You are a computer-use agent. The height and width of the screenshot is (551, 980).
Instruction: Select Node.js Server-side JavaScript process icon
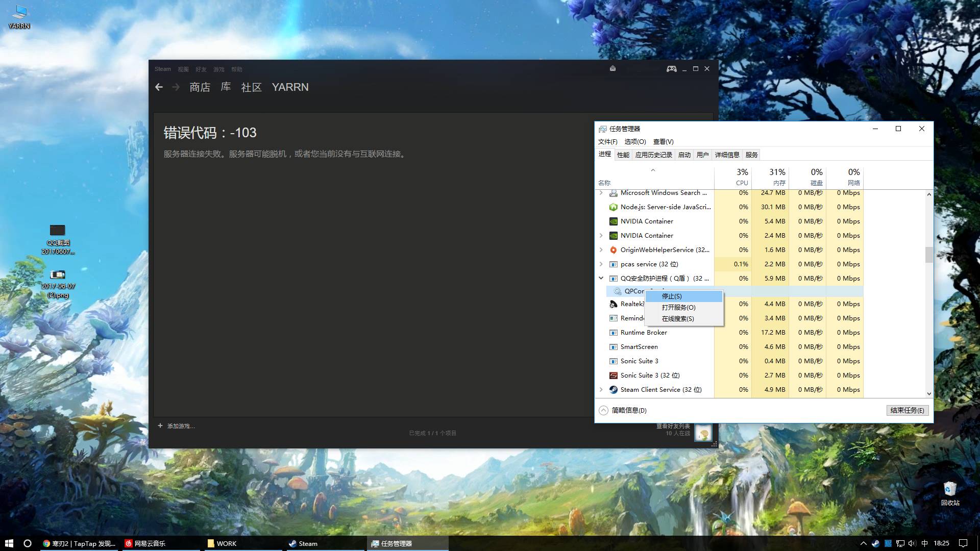(x=614, y=207)
